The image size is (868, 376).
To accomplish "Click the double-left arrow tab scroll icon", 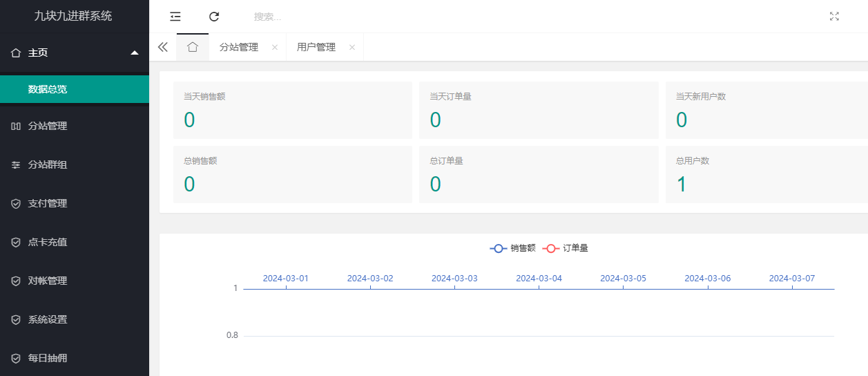I will click(x=163, y=47).
